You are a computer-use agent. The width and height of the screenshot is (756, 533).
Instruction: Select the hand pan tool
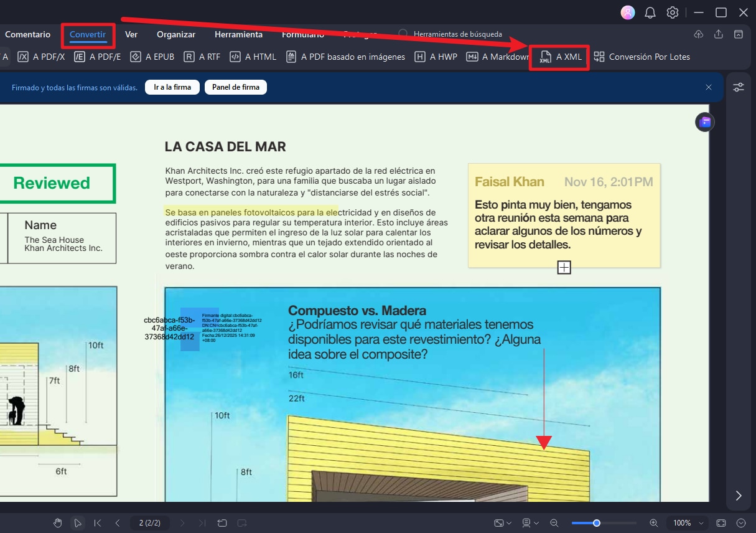pos(58,523)
